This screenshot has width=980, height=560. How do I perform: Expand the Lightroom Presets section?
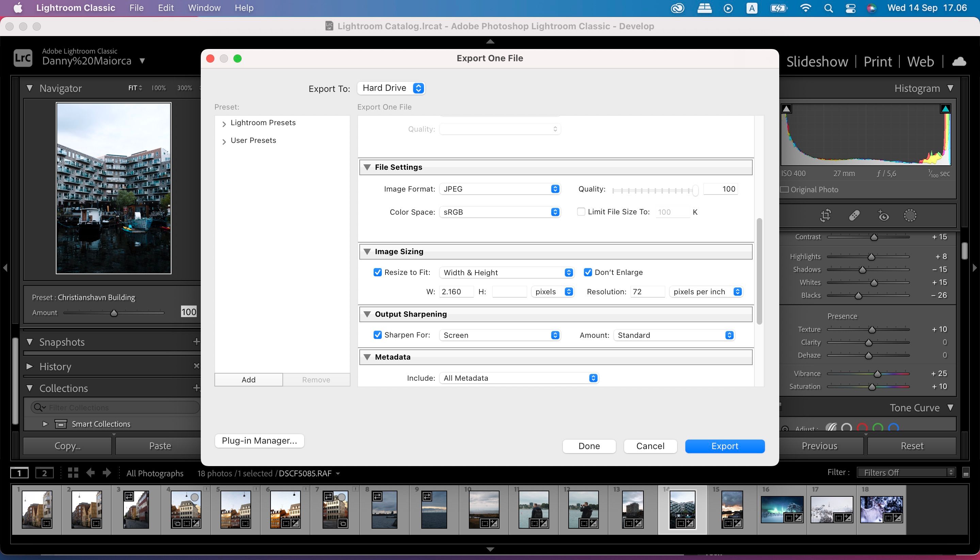[x=225, y=122]
